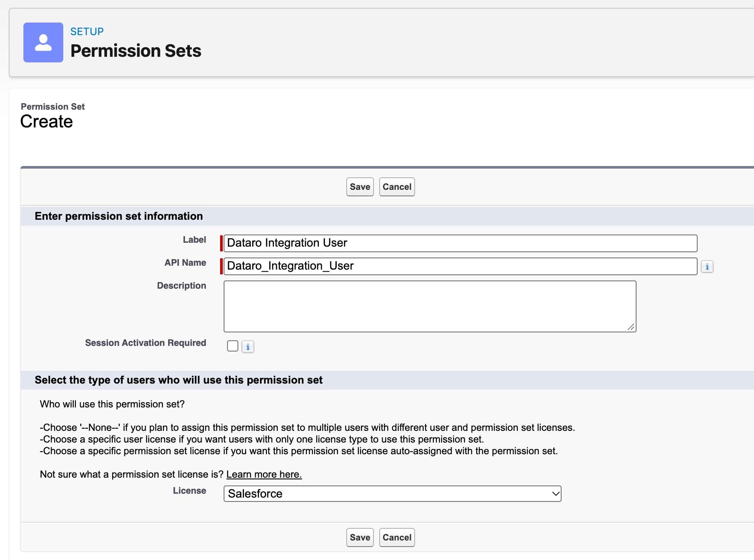Click the 'Create' heading

47,121
